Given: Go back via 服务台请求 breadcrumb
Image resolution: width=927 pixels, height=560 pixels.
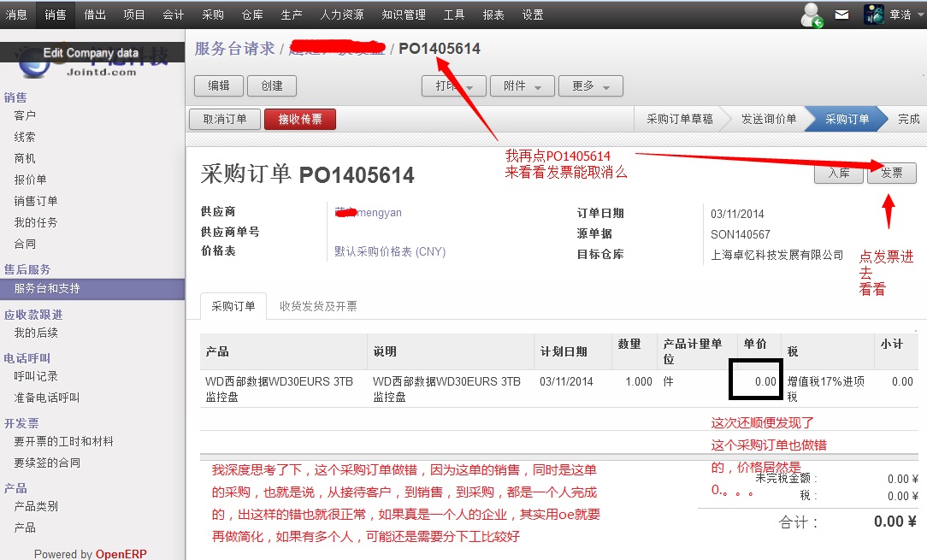Looking at the screenshot, I should (234, 49).
